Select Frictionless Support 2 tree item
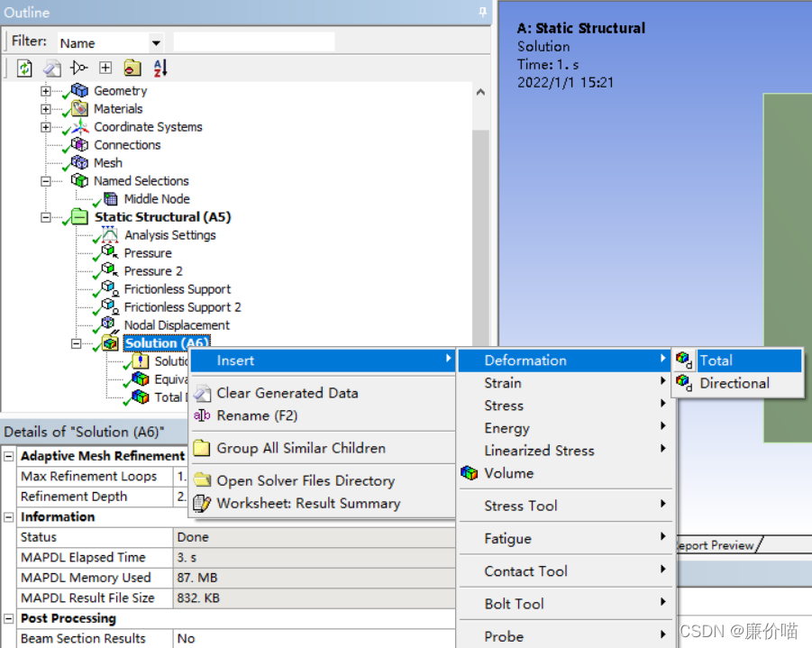 [x=183, y=307]
